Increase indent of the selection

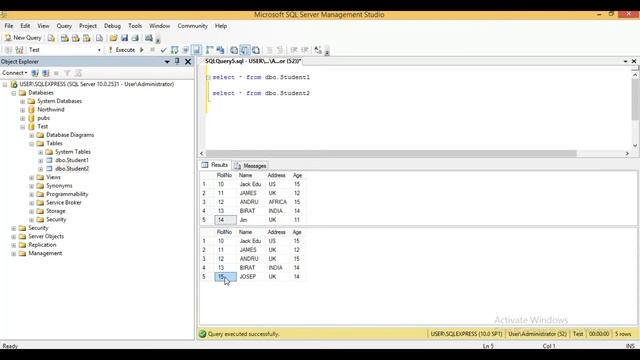click(304, 50)
